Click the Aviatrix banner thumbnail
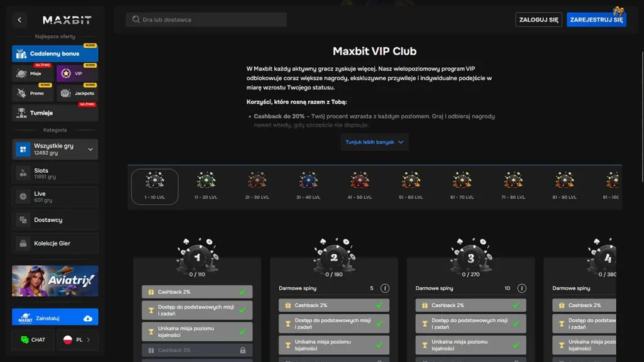Image resolution: width=644 pixels, height=362 pixels. [x=55, y=281]
